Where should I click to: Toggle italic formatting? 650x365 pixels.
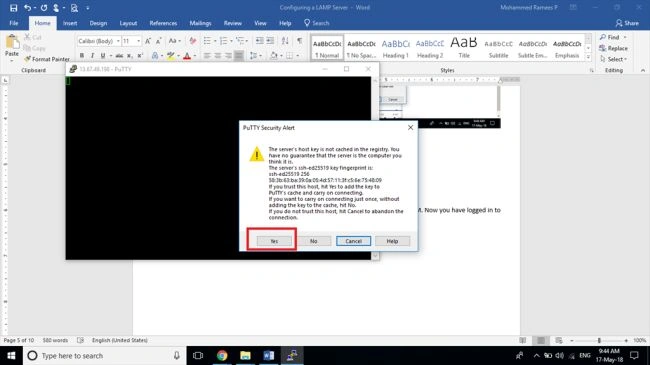92,56
